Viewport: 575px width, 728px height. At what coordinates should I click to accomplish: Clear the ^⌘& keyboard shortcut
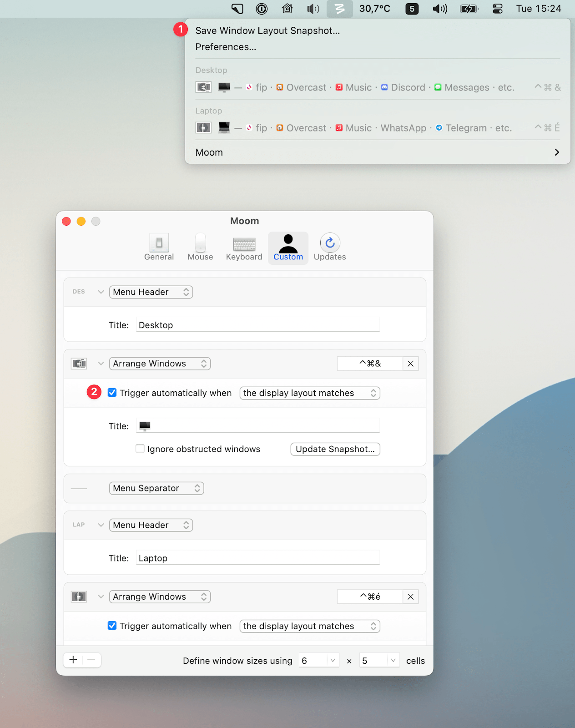(410, 364)
